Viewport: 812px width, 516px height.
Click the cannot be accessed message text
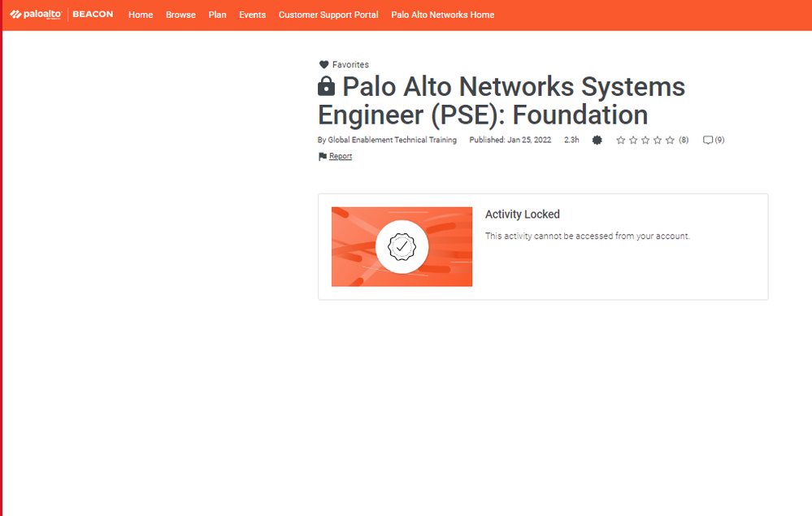pos(587,236)
